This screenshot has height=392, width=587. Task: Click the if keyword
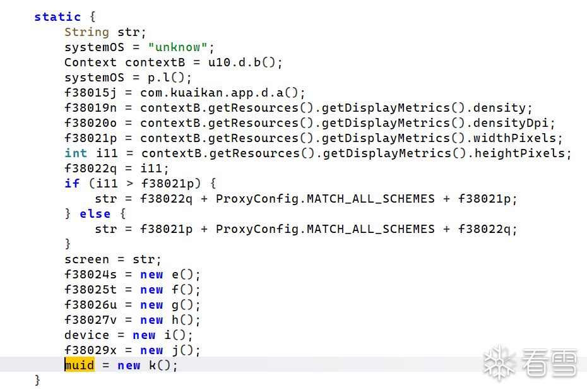point(72,184)
